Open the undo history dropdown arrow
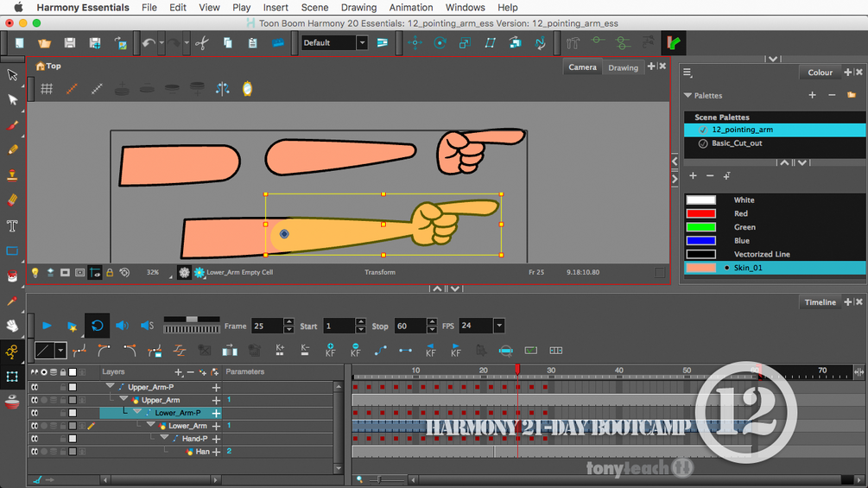868x488 pixels. 162,42
